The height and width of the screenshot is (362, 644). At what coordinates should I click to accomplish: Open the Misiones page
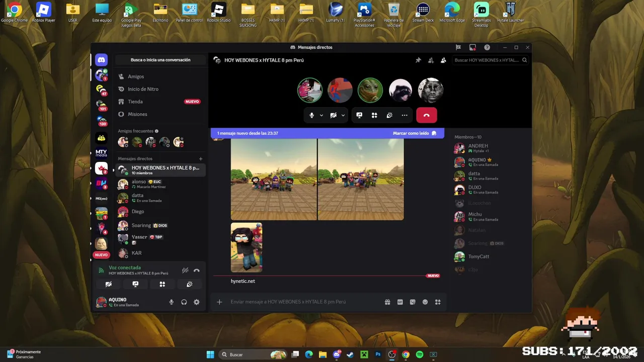point(160,114)
